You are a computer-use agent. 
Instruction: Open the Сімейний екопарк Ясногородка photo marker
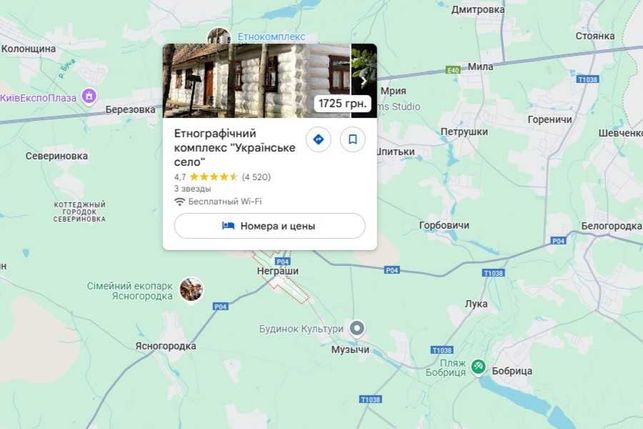192,289
